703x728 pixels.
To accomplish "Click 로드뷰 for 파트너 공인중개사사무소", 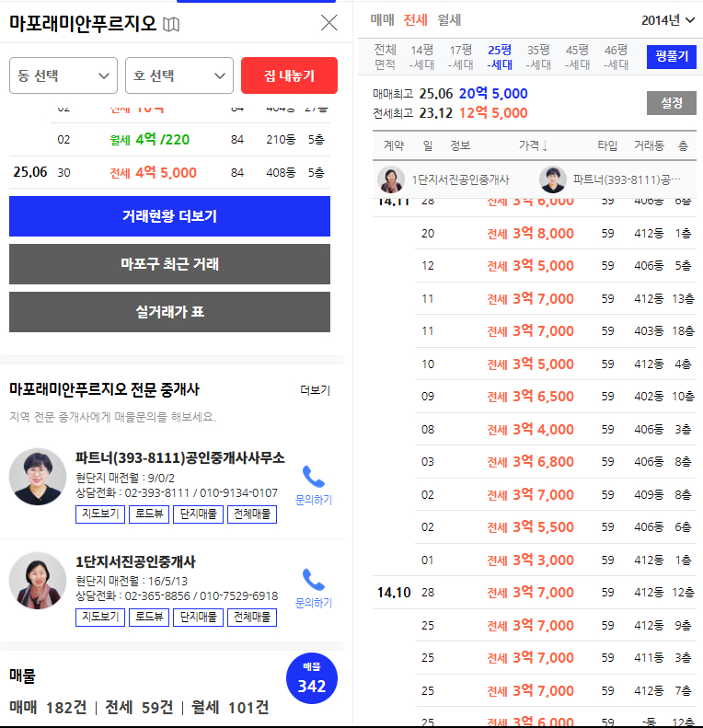I will pos(149,514).
